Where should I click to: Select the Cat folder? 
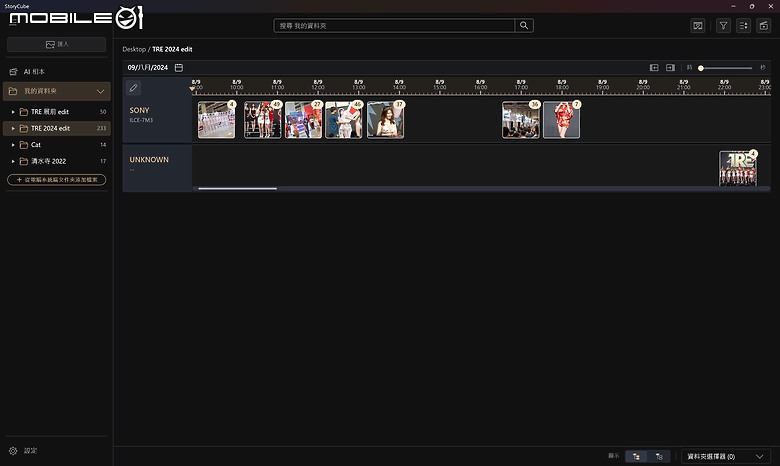pos(57,145)
